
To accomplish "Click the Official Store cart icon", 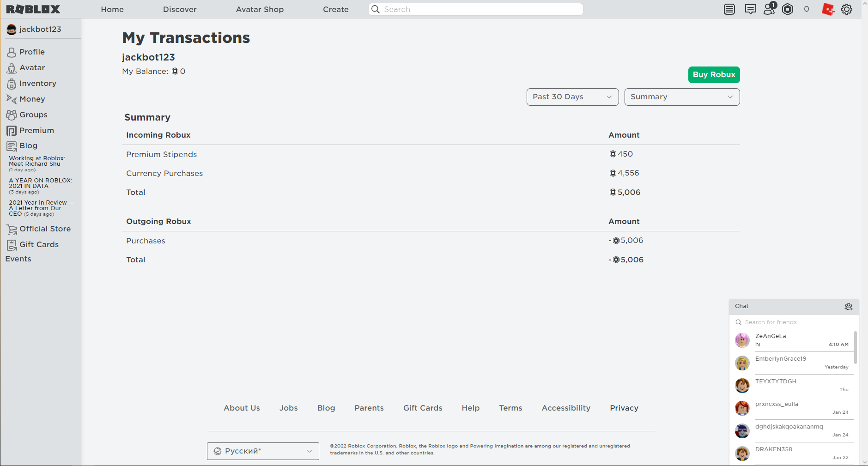I will [x=12, y=229].
